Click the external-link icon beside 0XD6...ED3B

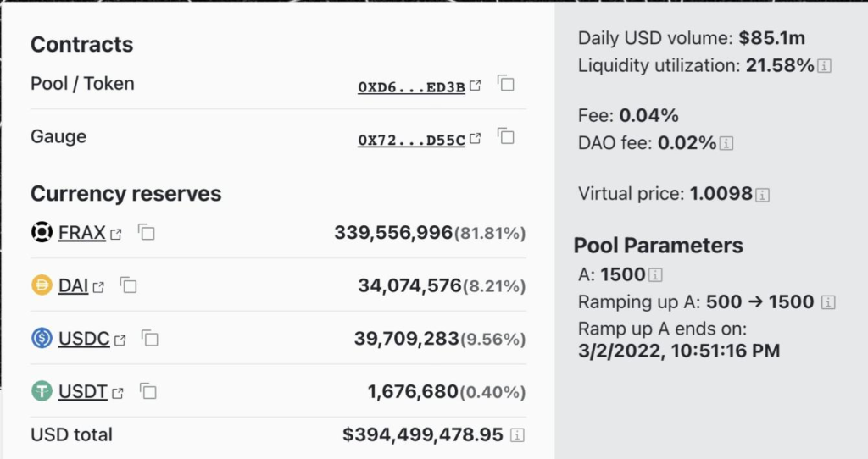475,86
